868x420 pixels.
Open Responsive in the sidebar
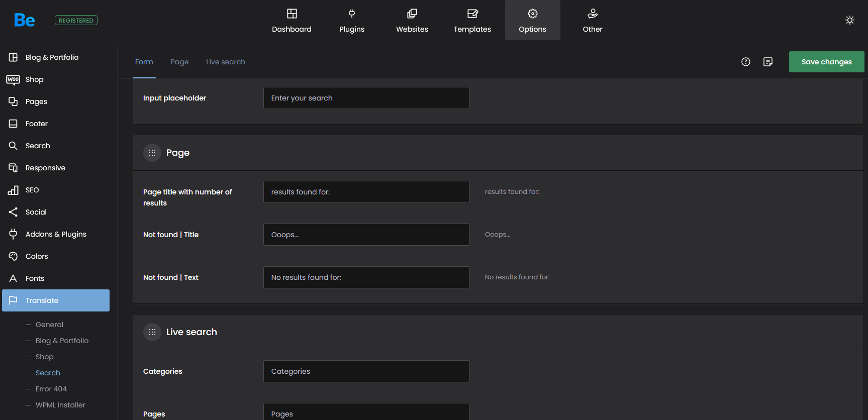tap(55, 168)
